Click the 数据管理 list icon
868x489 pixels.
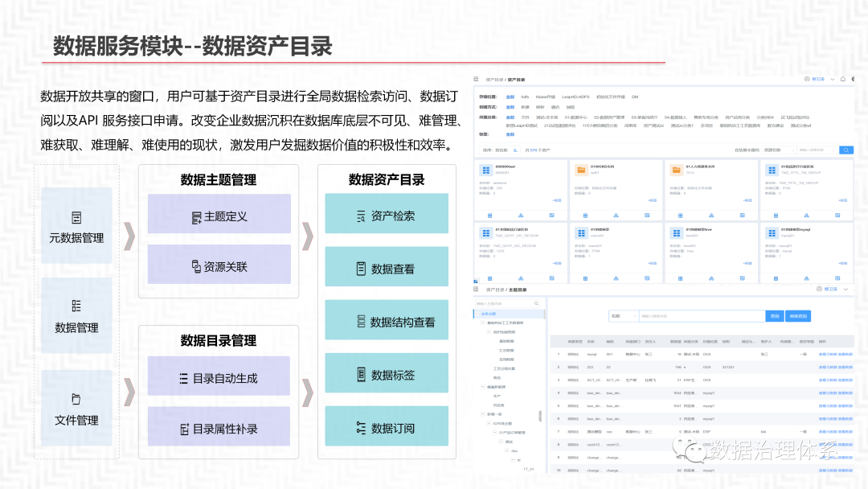coord(76,306)
